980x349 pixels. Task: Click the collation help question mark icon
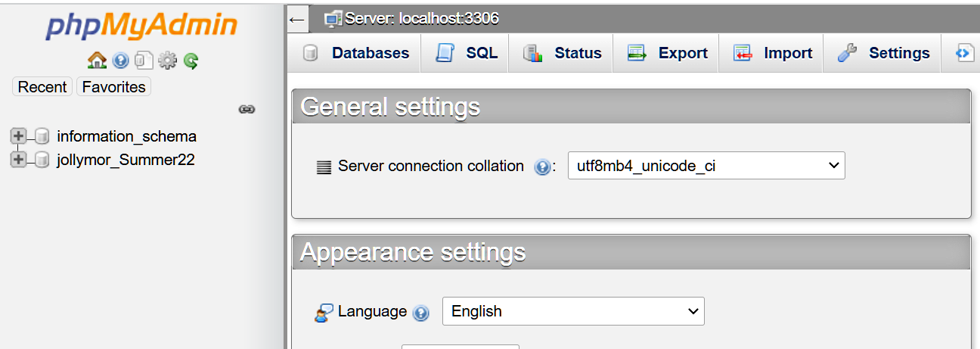tap(541, 167)
